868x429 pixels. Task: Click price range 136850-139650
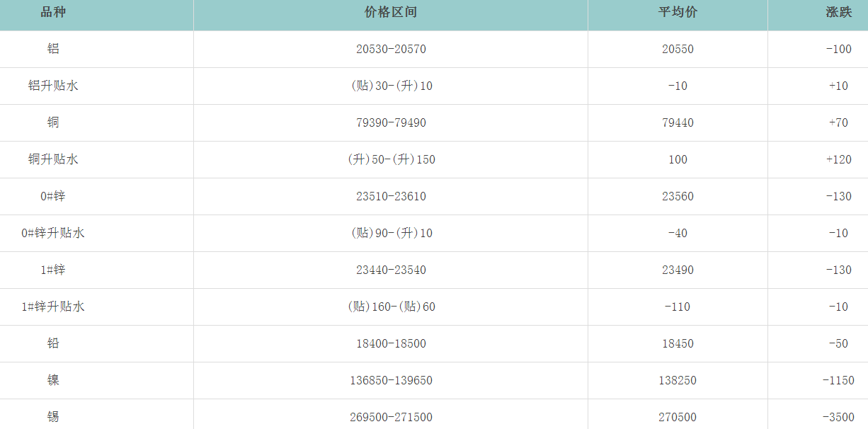391,381
